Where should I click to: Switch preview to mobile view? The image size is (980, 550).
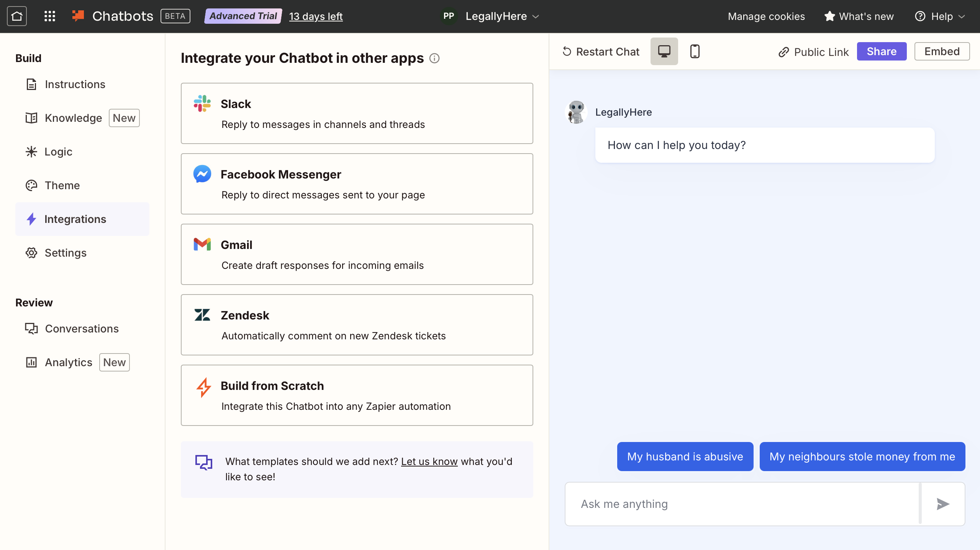[x=695, y=51]
